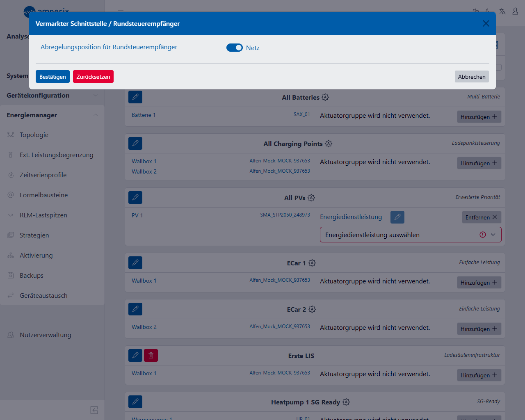Toggle the Netz switch for Abregelungsposition

(234, 48)
